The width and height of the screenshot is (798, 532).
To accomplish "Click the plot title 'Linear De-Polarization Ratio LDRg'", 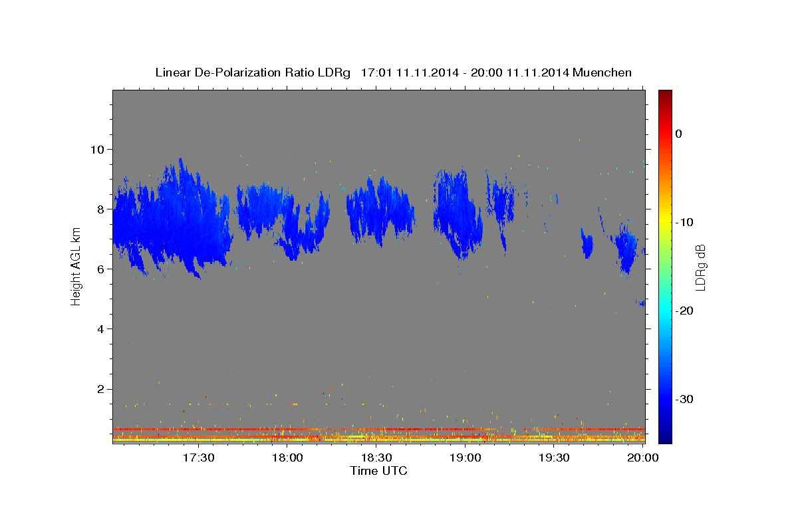I will pyautogui.click(x=253, y=72).
